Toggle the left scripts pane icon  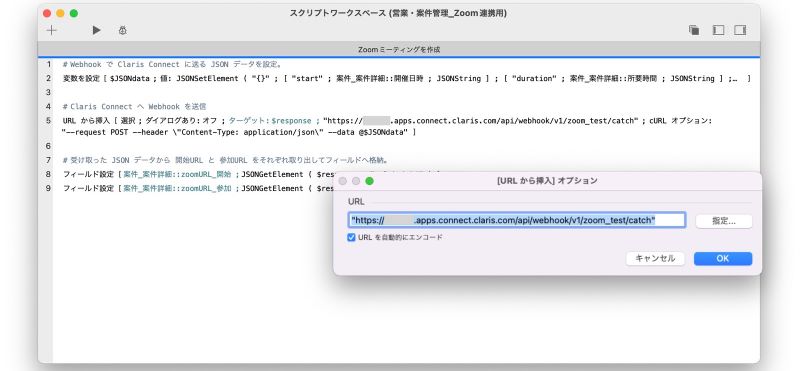pos(718,30)
